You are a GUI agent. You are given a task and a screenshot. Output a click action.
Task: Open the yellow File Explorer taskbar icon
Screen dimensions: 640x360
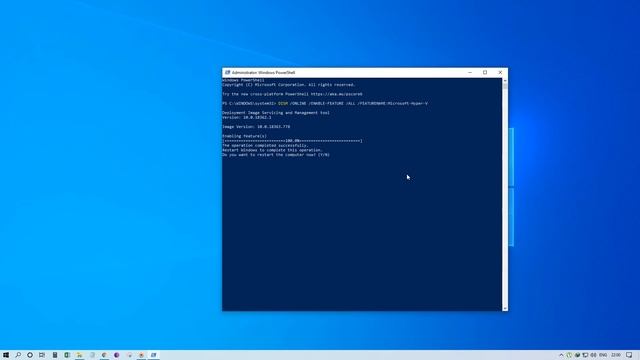(79, 355)
